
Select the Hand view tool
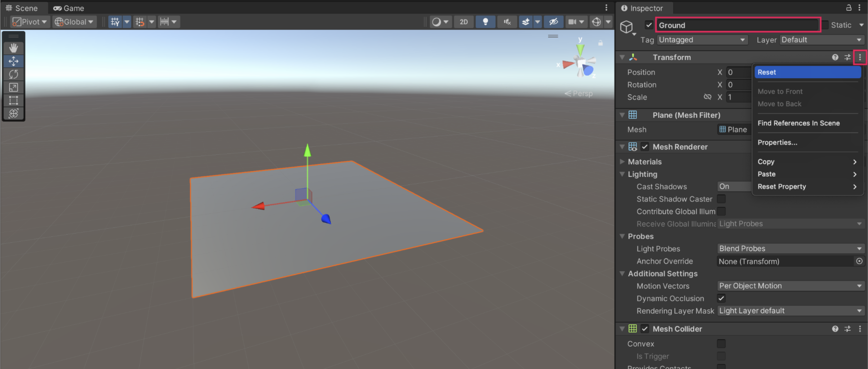click(14, 48)
